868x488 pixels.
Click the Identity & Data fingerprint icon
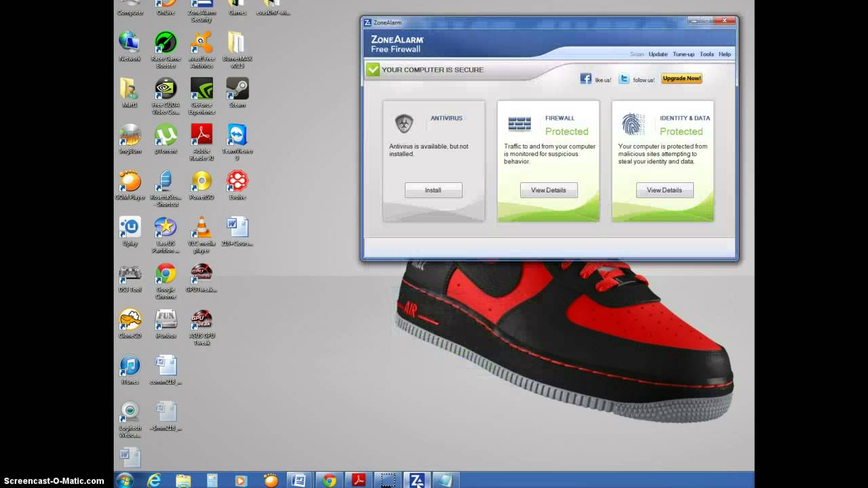pos(633,123)
